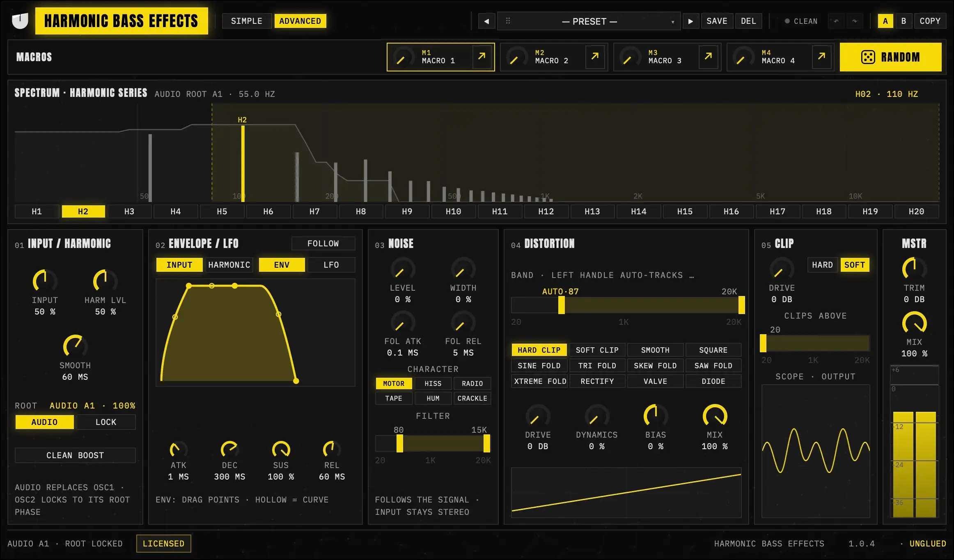Choose the VALVE distortion type
The height and width of the screenshot is (560, 954).
coord(655,381)
